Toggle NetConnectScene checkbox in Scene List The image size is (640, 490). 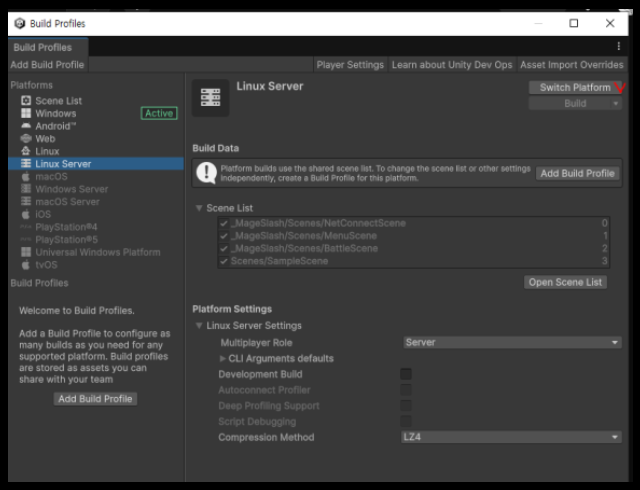224,223
